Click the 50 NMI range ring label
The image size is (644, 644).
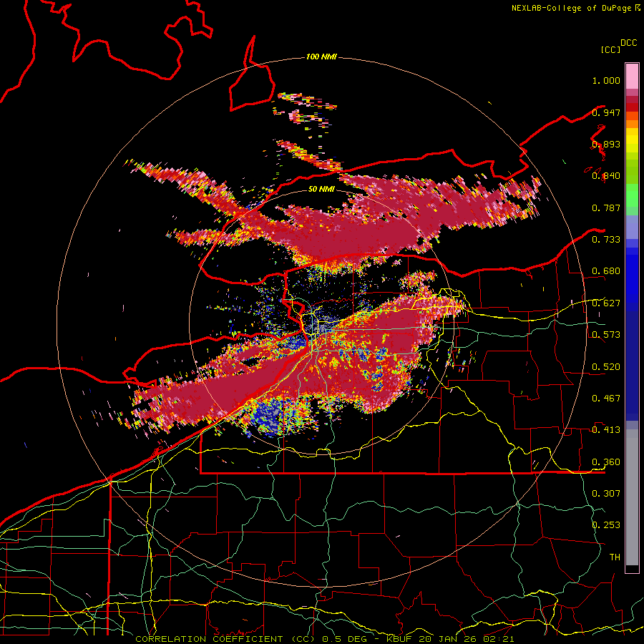click(321, 189)
